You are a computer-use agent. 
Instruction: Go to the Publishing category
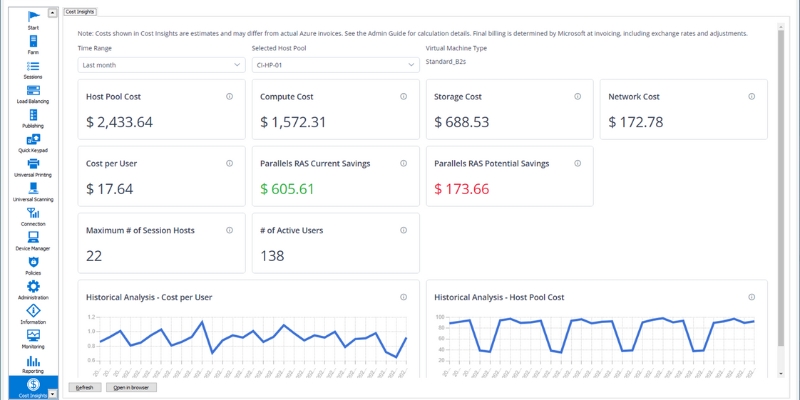pyautogui.click(x=33, y=118)
